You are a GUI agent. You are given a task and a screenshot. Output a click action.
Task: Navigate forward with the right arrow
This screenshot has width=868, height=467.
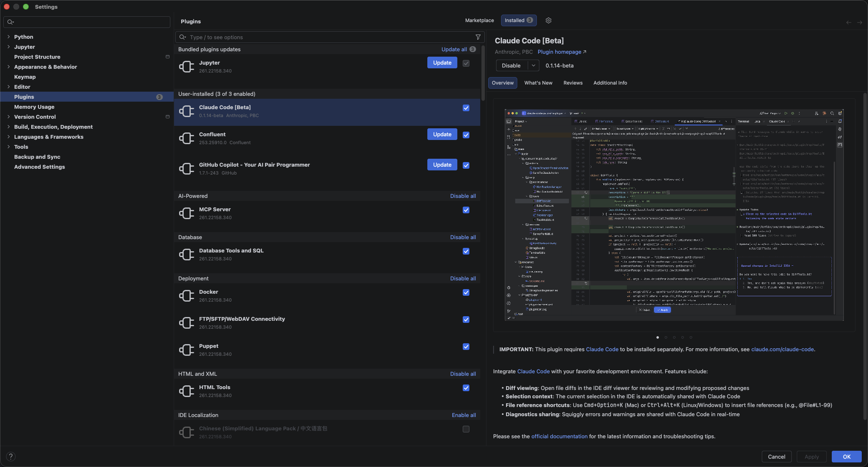tap(859, 22)
